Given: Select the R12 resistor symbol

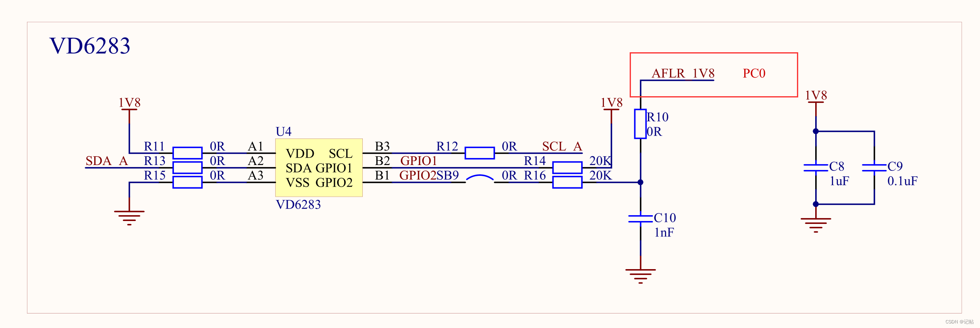Looking at the screenshot, I should point(479,153).
